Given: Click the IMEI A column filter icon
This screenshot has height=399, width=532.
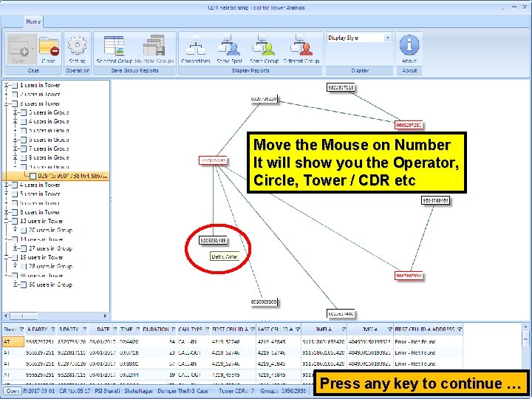Looking at the screenshot, I should click(x=344, y=330).
